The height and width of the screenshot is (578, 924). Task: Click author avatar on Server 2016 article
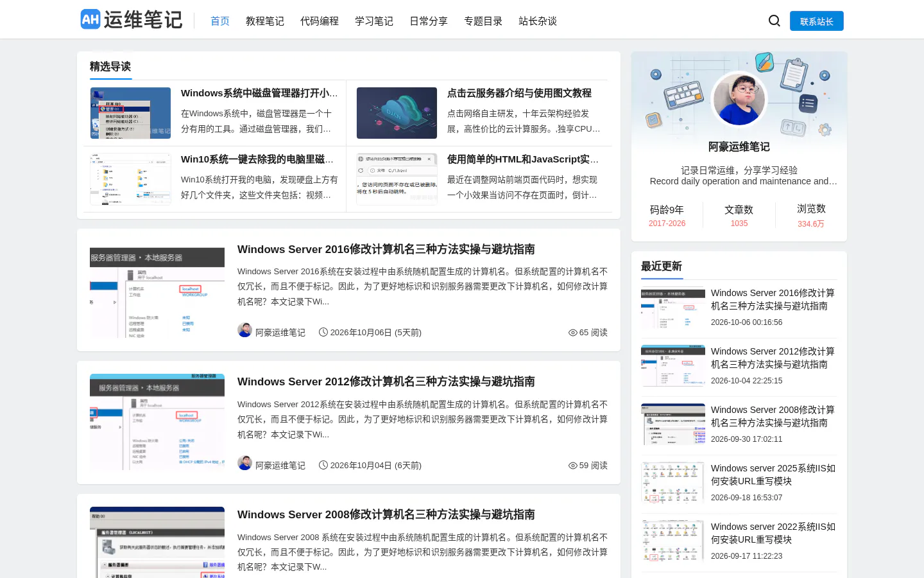(x=244, y=330)
